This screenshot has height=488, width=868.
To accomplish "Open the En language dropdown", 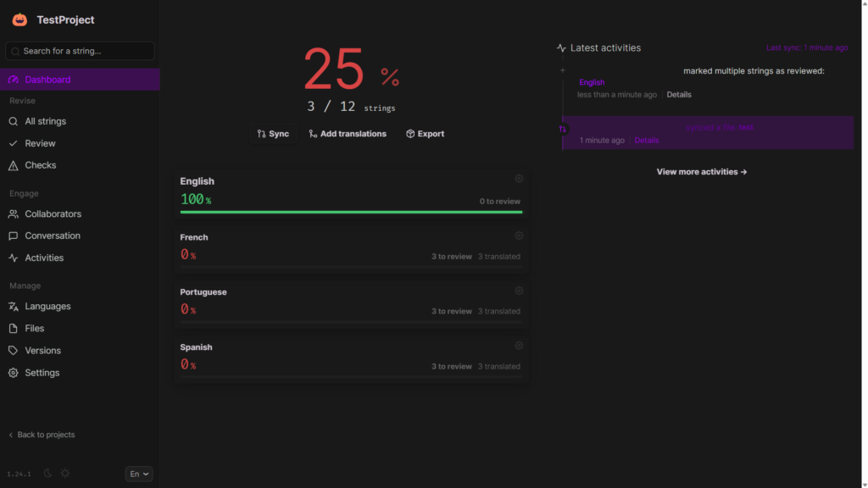I will click(139, 474).
